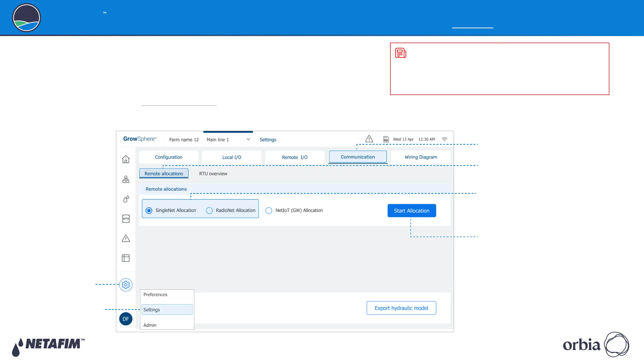Click the 12:30 AM time display
This screenshot has height=362, width=644.
(x=426, y=139)
